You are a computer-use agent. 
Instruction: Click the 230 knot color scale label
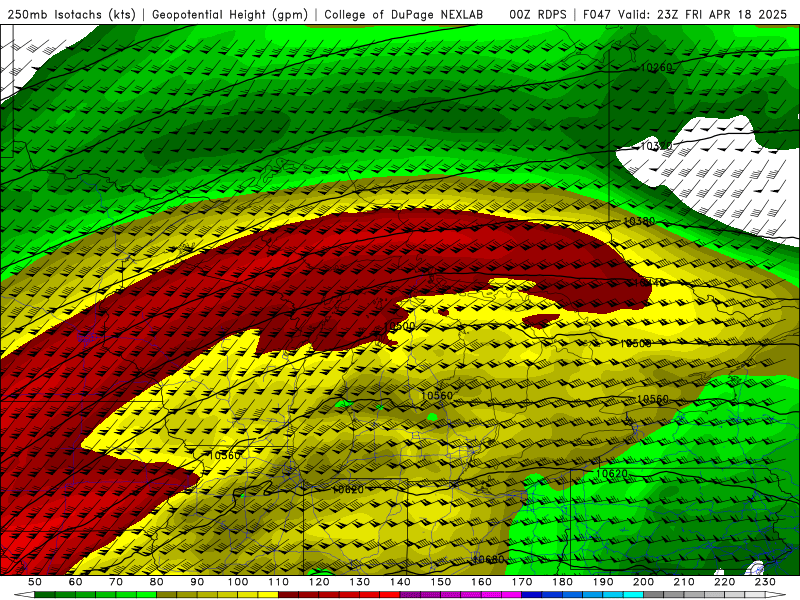tap(765, 582)
